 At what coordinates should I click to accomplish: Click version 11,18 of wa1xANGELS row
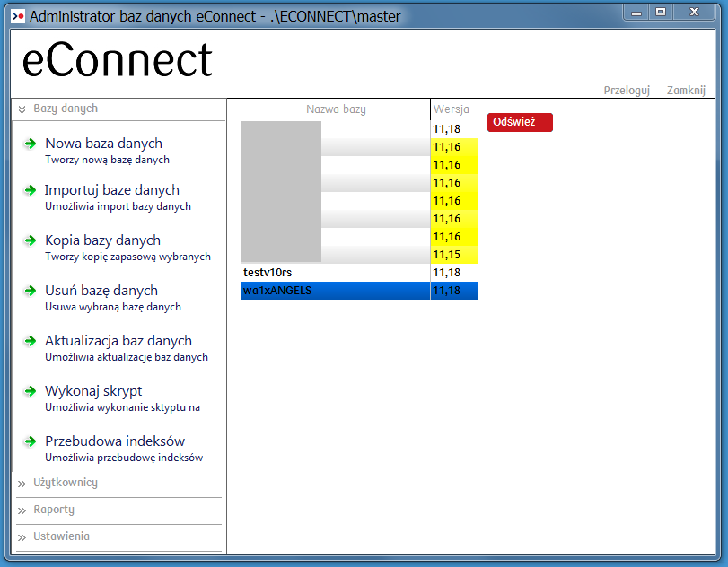454,291
